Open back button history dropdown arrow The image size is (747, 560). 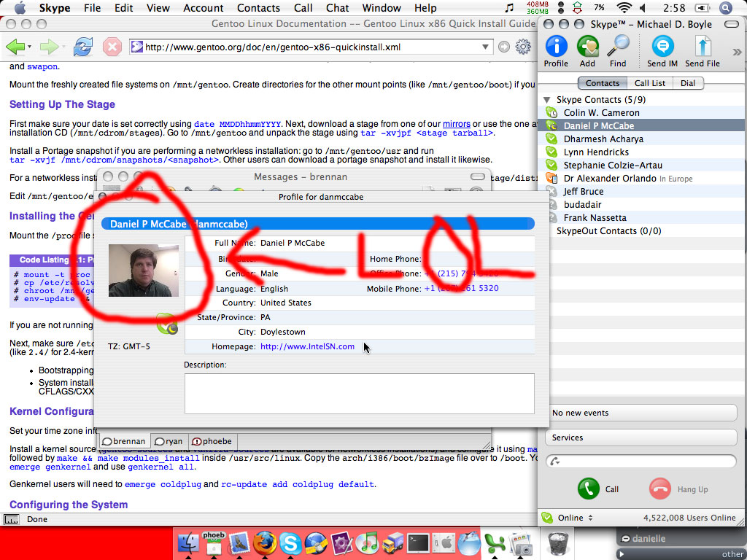(29, 47)
